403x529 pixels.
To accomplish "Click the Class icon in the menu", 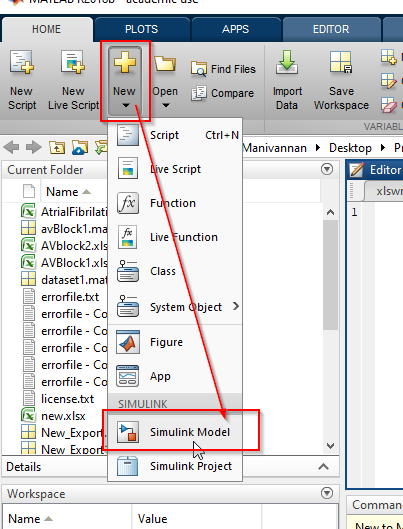I will tap(128, 271).
